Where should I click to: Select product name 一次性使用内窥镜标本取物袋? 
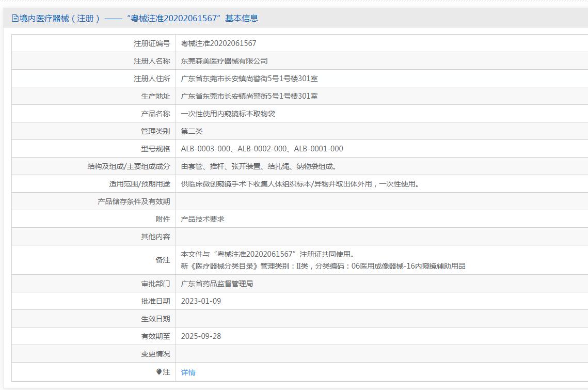point(228,114)
